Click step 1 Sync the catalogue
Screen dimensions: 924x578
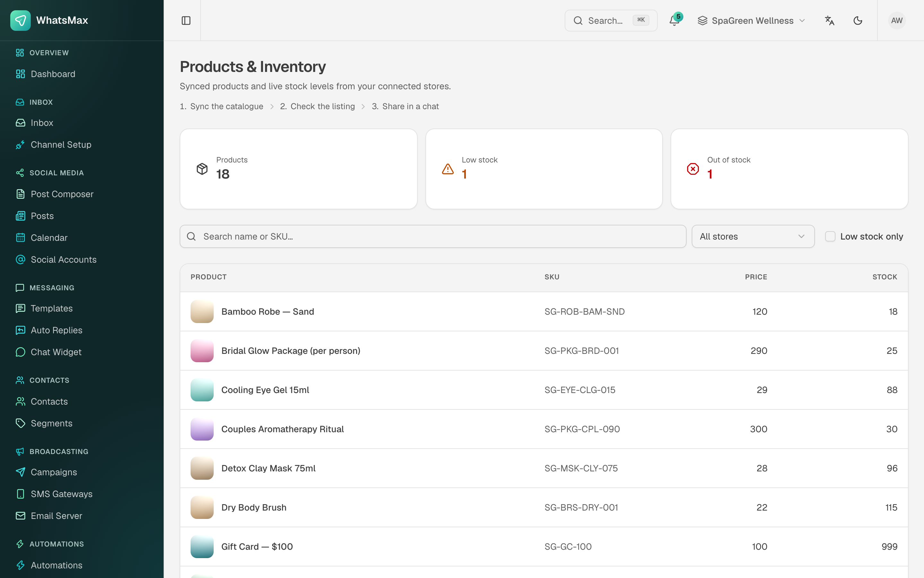(221, 106)
